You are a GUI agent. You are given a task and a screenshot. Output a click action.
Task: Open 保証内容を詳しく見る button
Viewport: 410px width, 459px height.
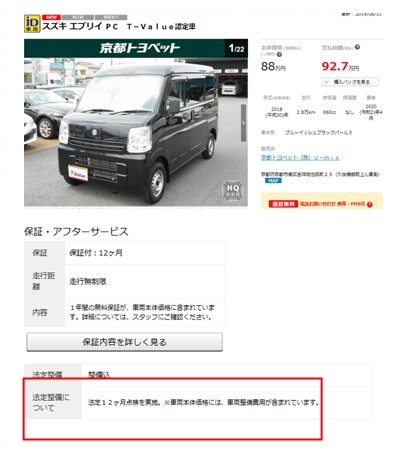(x=124, y=342)
